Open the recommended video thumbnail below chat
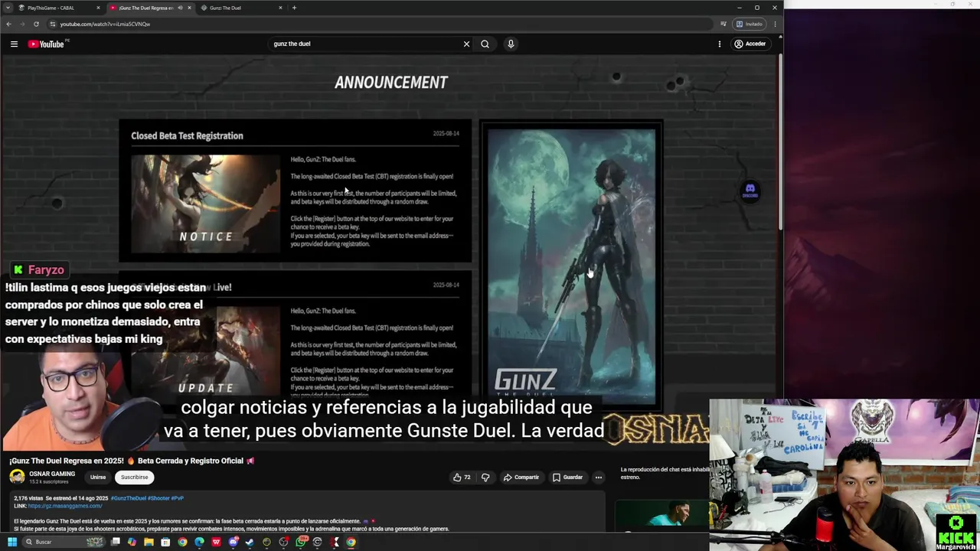Screen dimensions: 980x551 [x=662, y=514]
